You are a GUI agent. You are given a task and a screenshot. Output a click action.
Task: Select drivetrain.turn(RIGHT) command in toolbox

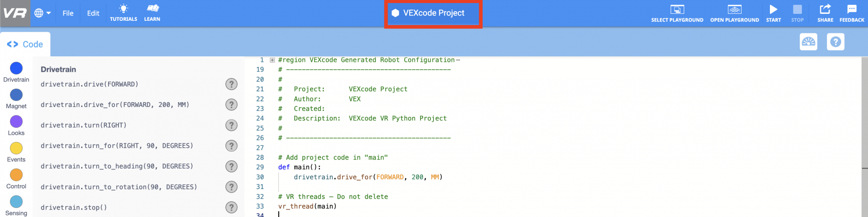point(83,125)
